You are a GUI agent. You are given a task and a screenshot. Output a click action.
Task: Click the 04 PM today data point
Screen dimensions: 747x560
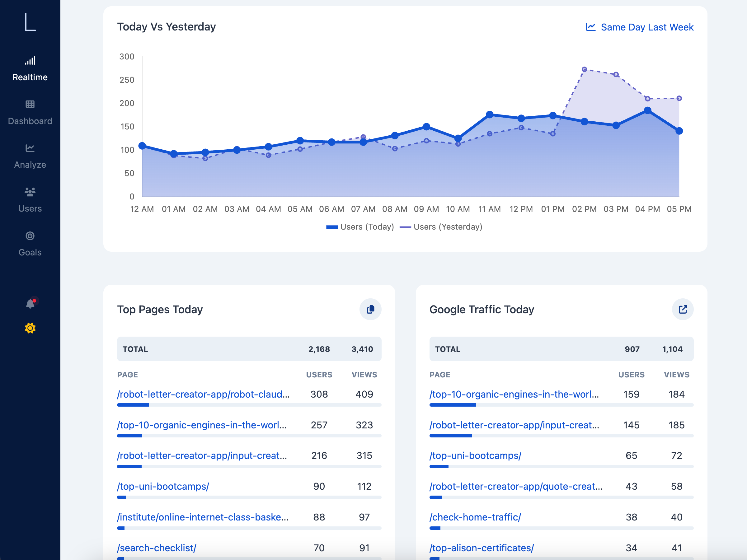647,110
